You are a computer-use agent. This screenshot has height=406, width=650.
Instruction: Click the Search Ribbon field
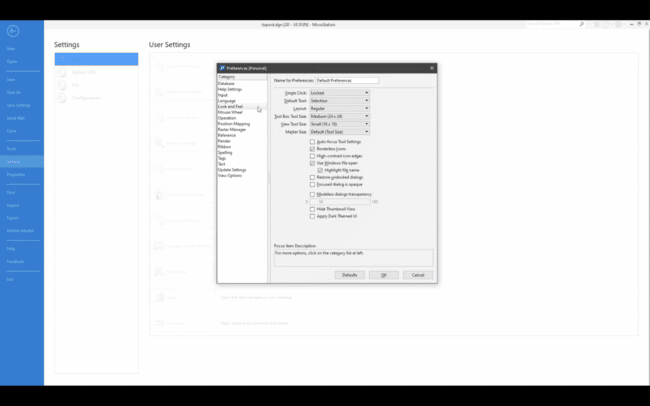coord(552,24)
